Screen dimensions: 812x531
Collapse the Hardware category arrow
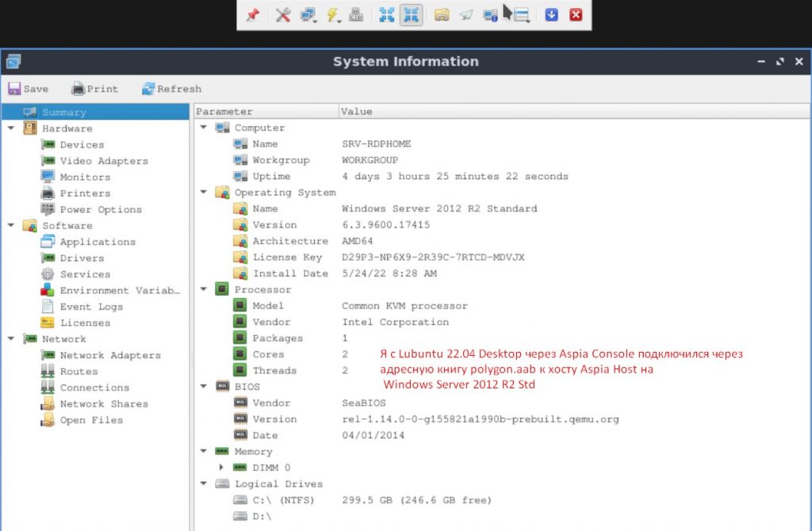coord(11,128)
